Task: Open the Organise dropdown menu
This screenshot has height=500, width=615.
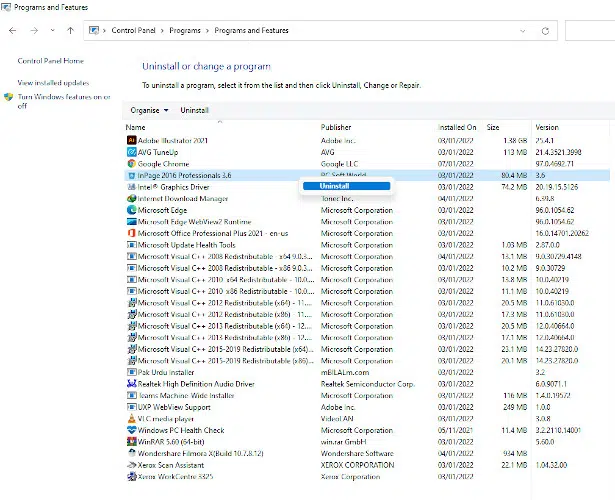Action: [x=149, y=110]
